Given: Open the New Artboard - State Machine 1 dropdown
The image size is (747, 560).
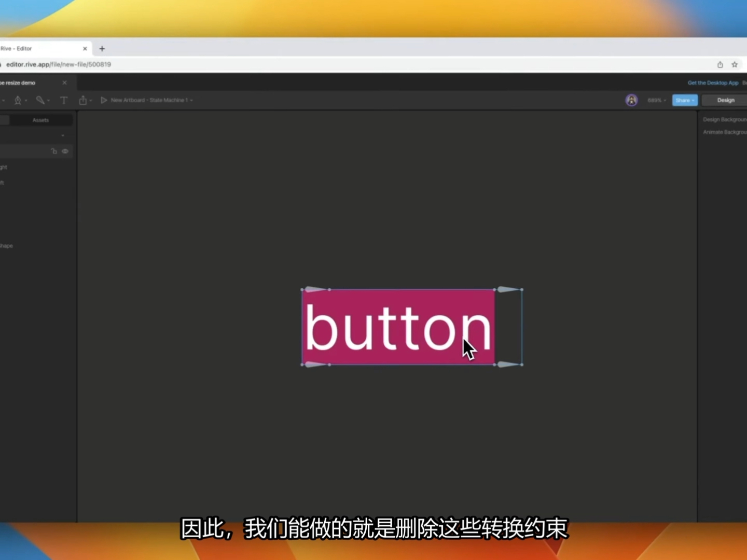Looking at the screenshot, I should (x=151, y=100).
